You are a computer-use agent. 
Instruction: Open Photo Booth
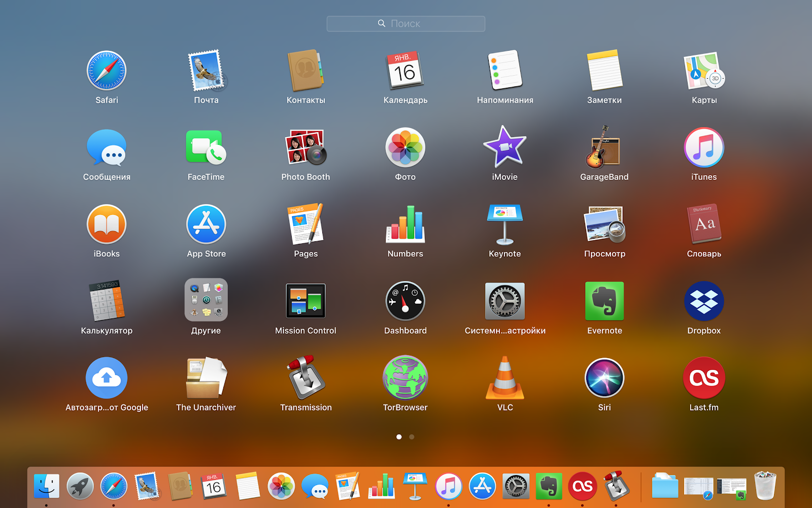coord(306,148)
